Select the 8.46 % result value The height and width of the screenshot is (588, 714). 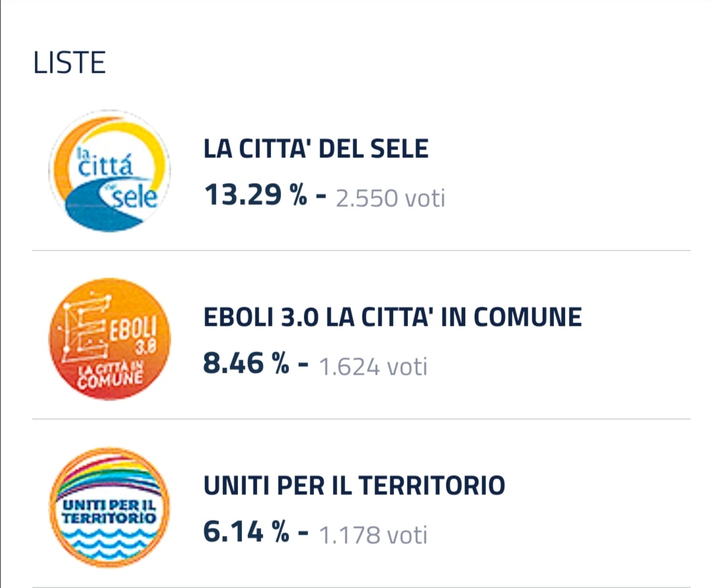coord(246,363)
